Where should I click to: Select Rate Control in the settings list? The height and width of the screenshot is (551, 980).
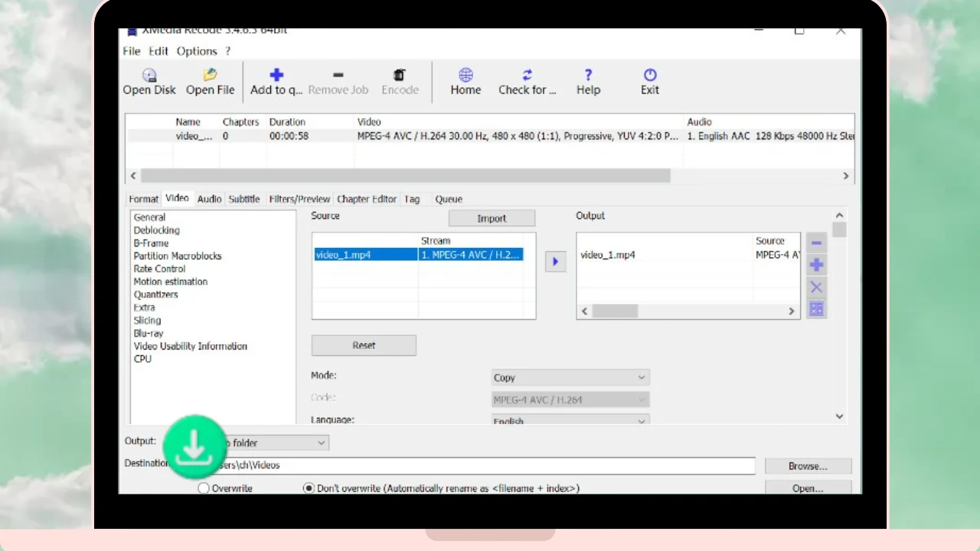(159, 269)
